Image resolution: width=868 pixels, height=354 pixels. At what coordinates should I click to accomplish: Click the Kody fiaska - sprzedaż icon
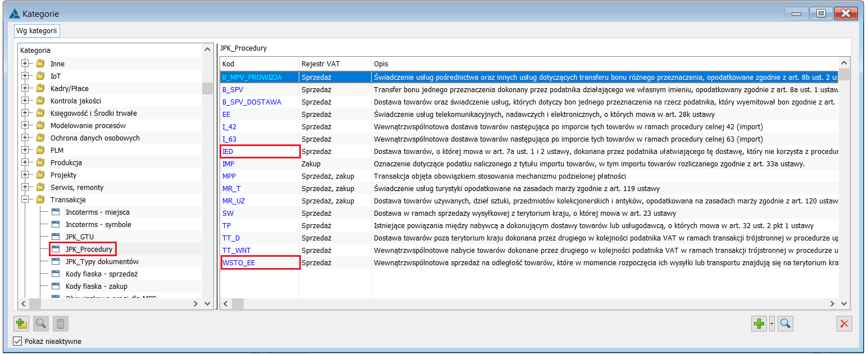coord(56,274)
